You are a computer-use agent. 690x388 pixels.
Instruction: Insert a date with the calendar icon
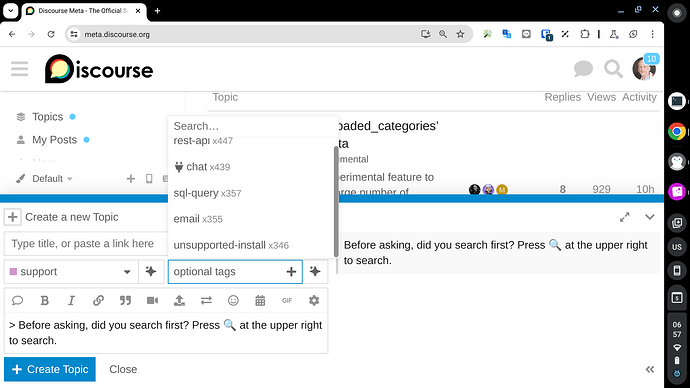point(260,300)
